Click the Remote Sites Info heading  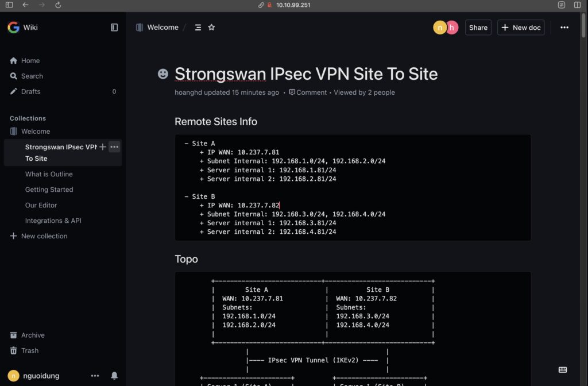point(216,122)
